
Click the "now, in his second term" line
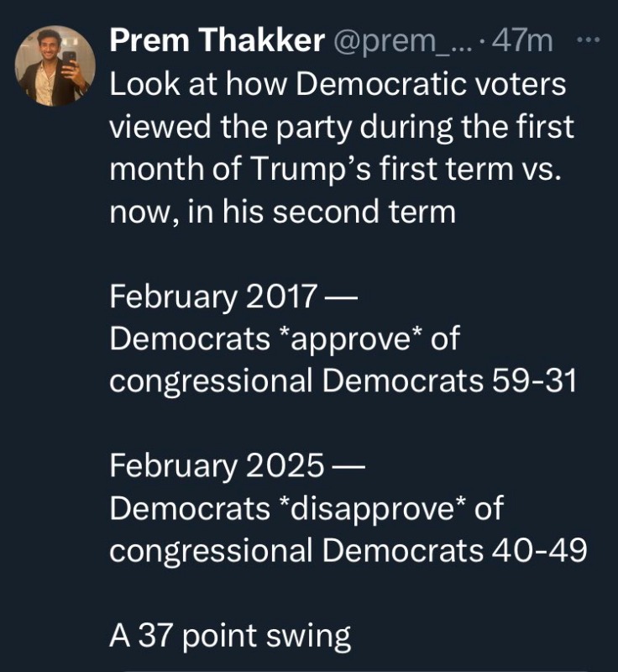(283, 211)
